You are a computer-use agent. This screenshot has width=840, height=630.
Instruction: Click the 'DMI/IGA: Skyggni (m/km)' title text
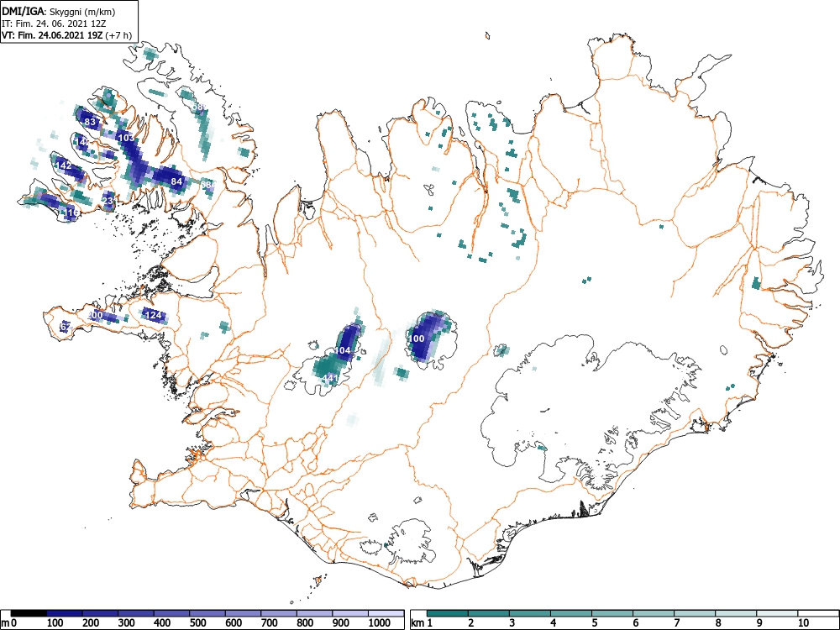coord(59,11)
